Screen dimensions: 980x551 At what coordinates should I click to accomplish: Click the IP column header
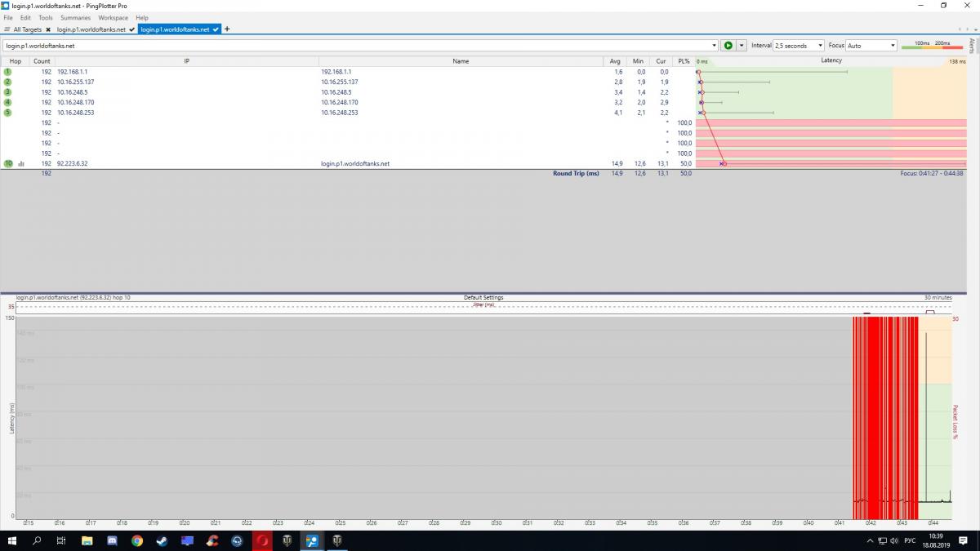pos(186,61)
